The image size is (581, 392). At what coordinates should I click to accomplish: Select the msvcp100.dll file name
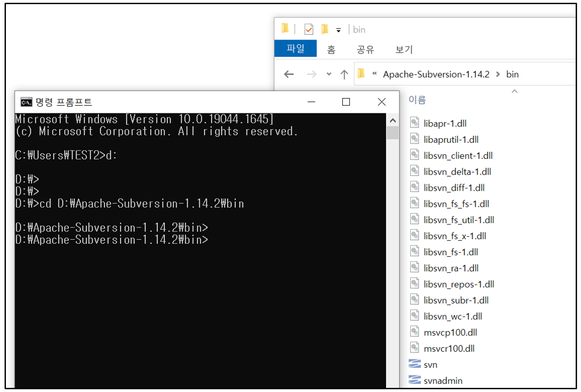point(450,332)
